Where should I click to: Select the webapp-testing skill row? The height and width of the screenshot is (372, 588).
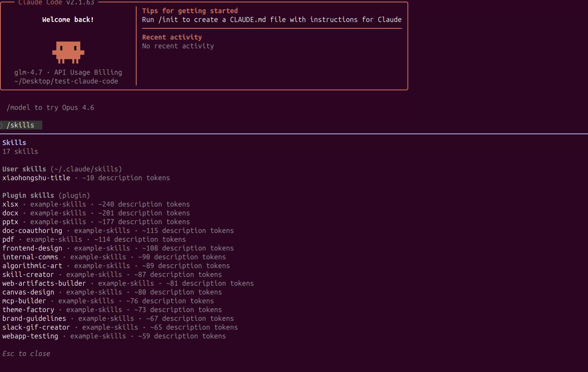coord(114,336)
